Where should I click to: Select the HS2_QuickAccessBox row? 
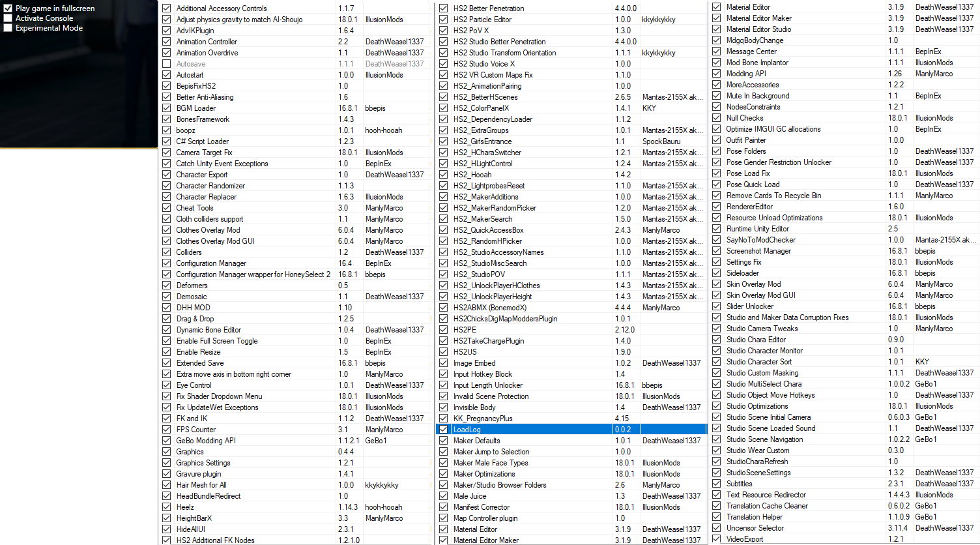[x=571, y=230]
